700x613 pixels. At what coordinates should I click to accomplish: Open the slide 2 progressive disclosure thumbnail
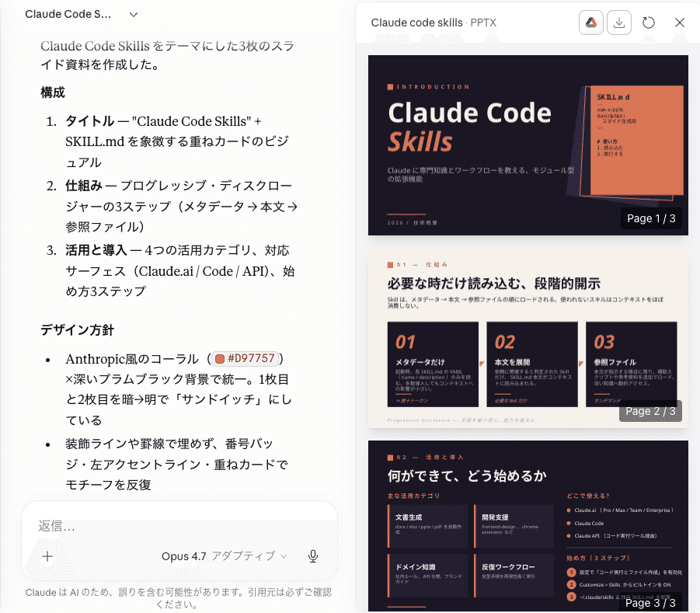[x=528, y=339]
